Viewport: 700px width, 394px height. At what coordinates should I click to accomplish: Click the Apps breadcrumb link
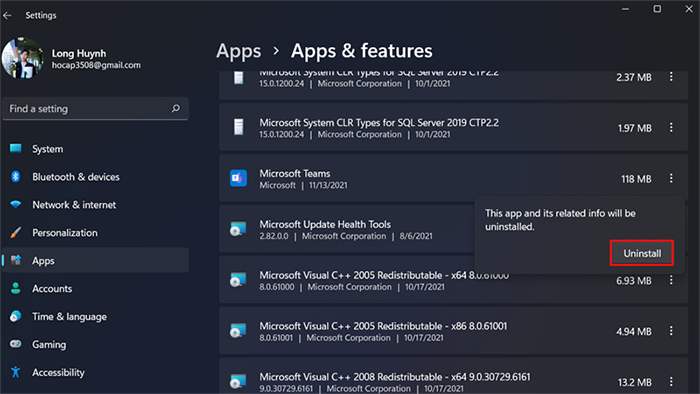point(238,51)
